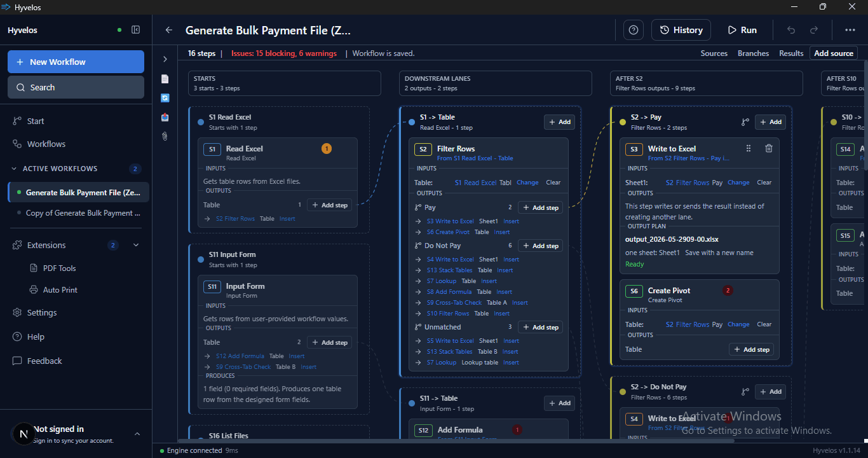
Task: Expand the side strip with the chevron arrow
Action: pos(165,59)
